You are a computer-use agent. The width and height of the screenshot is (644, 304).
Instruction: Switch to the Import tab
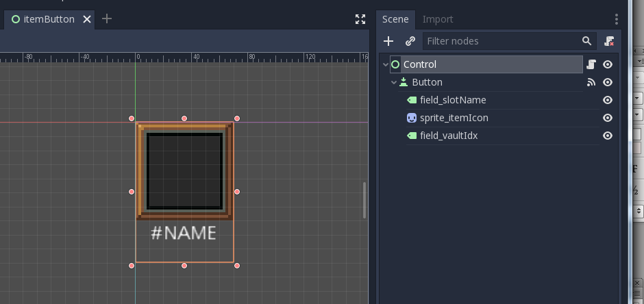point(438,19)
